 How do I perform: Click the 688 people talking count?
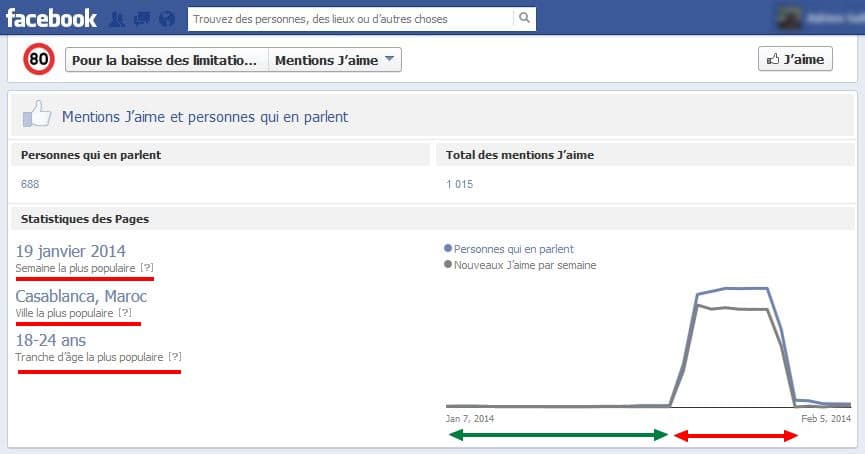pos(30,185)
